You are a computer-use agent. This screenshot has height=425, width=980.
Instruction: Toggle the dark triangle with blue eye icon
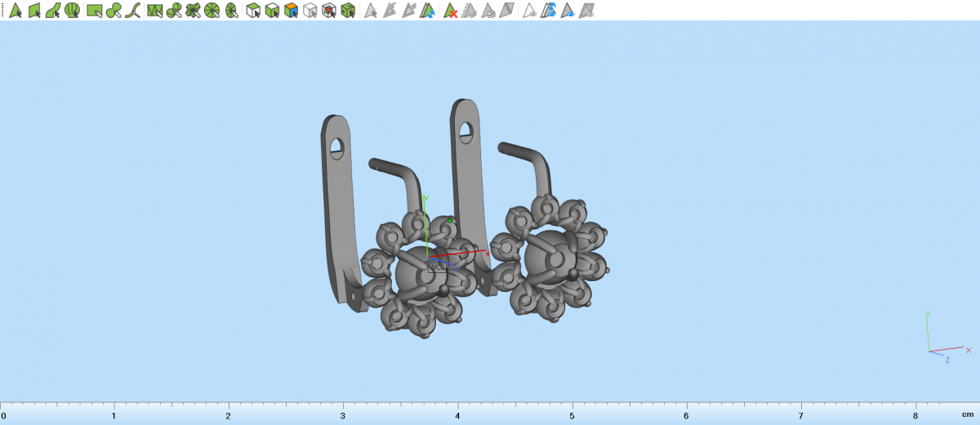point(568,11)
